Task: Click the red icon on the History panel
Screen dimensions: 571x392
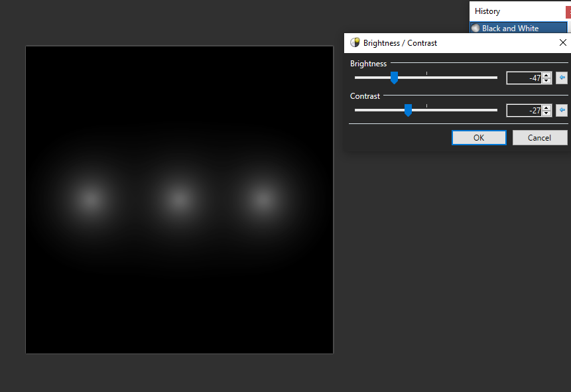Action: [x=567, y=11]
